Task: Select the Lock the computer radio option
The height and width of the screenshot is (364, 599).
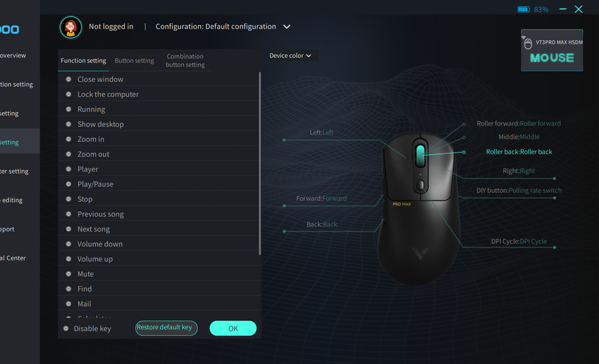Action: [68, 94]
